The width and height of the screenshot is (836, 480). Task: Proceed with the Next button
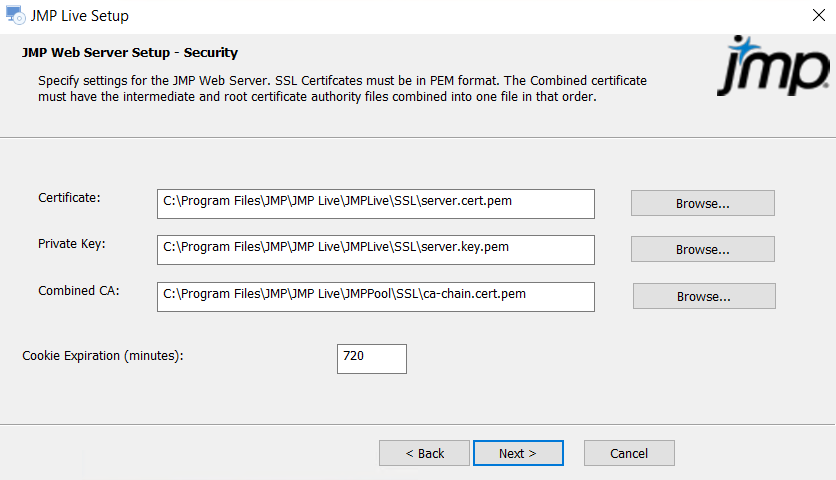point(518,453)
